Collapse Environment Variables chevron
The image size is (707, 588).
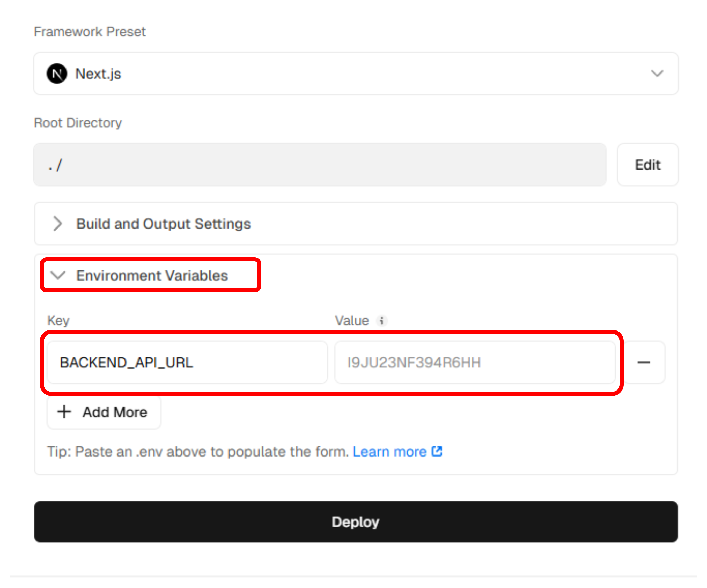pos(58,275)
